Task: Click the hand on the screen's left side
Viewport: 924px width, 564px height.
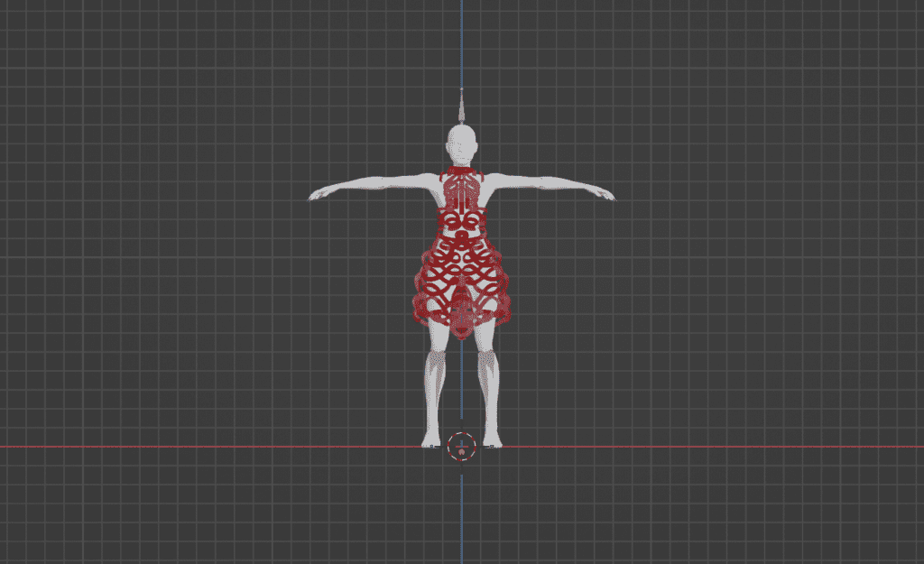Action: coord(319,194)
